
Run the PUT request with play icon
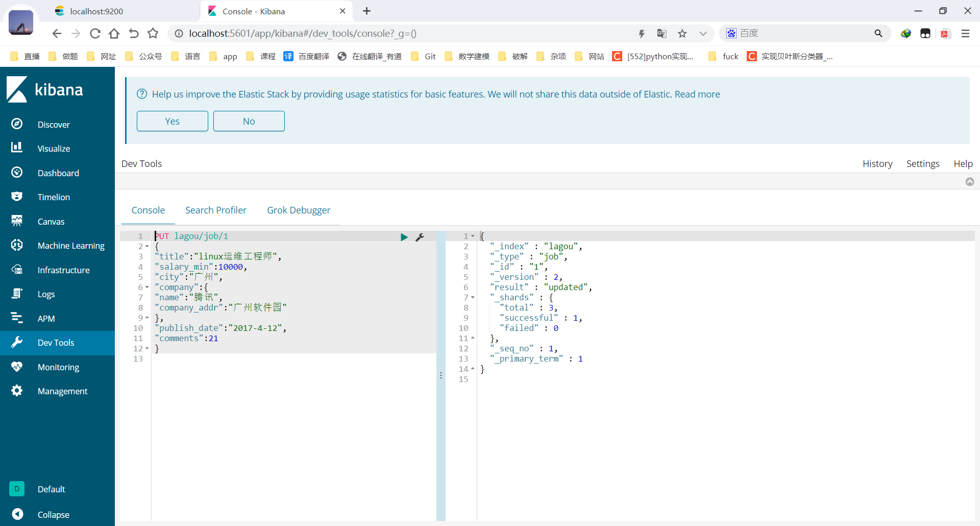tap(404, 237)
